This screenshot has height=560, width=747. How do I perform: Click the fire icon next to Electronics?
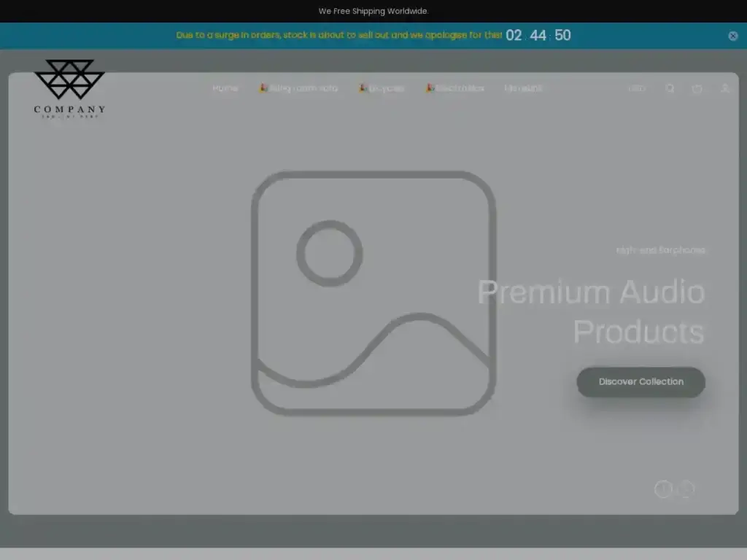(430, 88)
